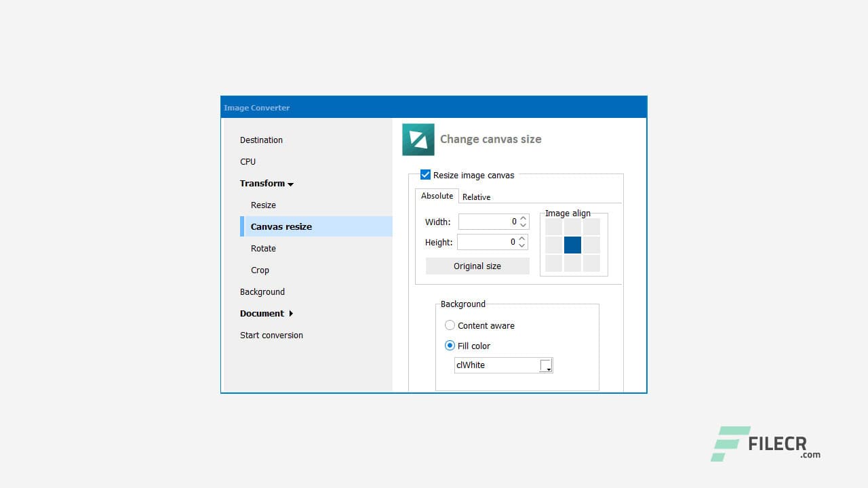Select the Fill color option

pyautogui.click(x=450, y=346)
